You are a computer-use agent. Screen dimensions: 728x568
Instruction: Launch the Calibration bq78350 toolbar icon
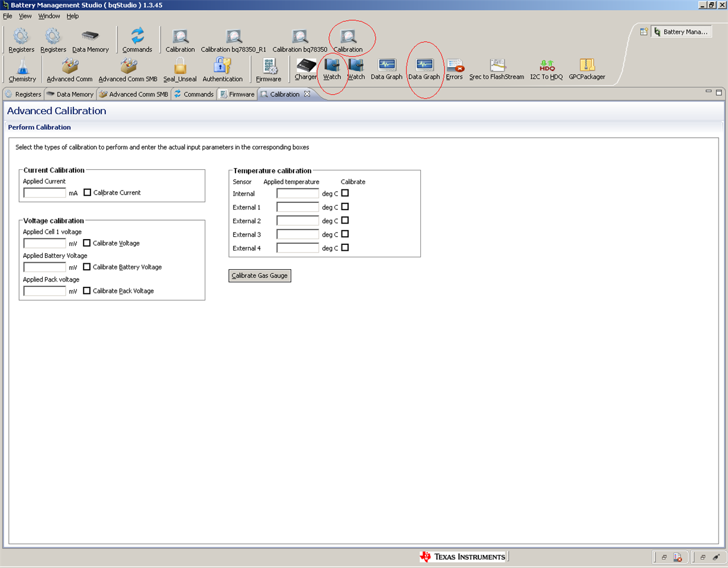(x=299, y=40)
